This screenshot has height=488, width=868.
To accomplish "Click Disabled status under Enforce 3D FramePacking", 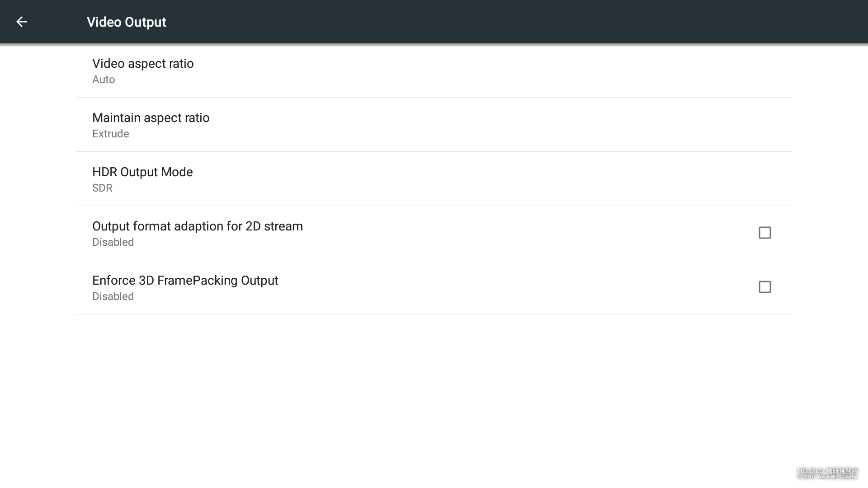I will [x=113, y=296].
